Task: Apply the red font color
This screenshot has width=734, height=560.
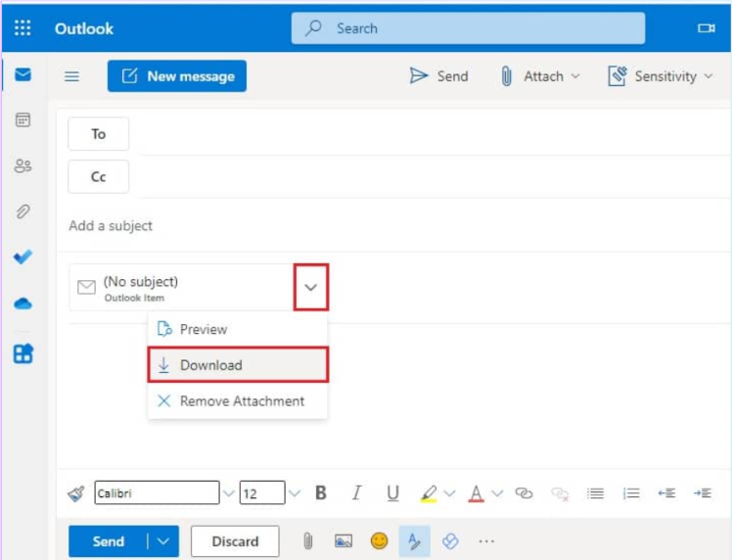Action: [476, 493]
